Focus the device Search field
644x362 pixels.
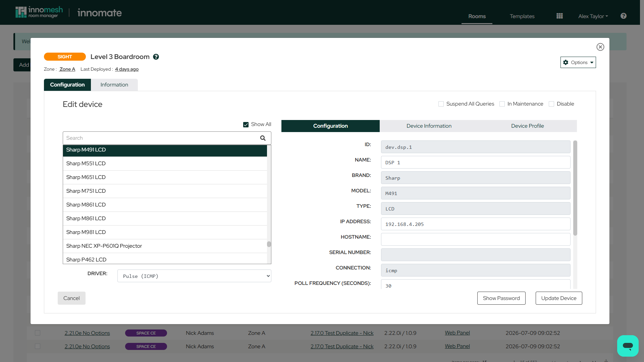pos(167,138)
